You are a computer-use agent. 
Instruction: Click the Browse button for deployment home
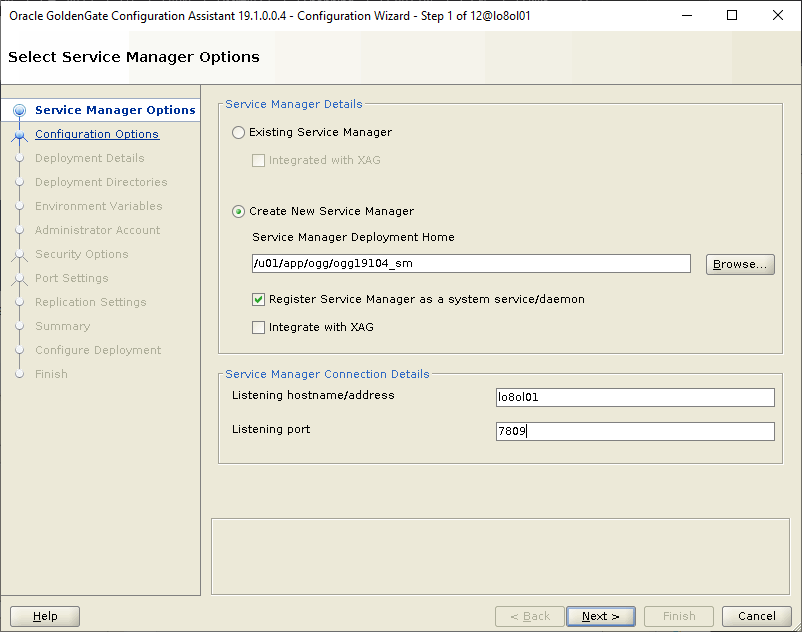coord(740,264)
